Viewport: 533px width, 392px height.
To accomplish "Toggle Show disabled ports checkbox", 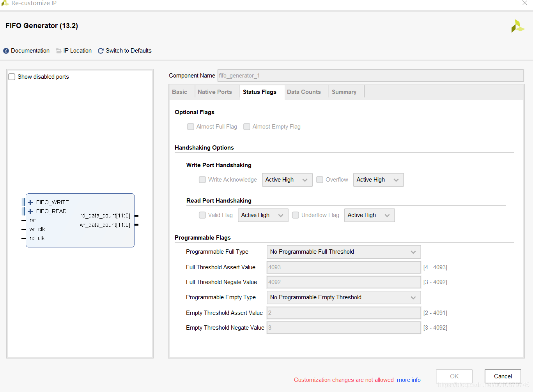I will coord(12,77).
